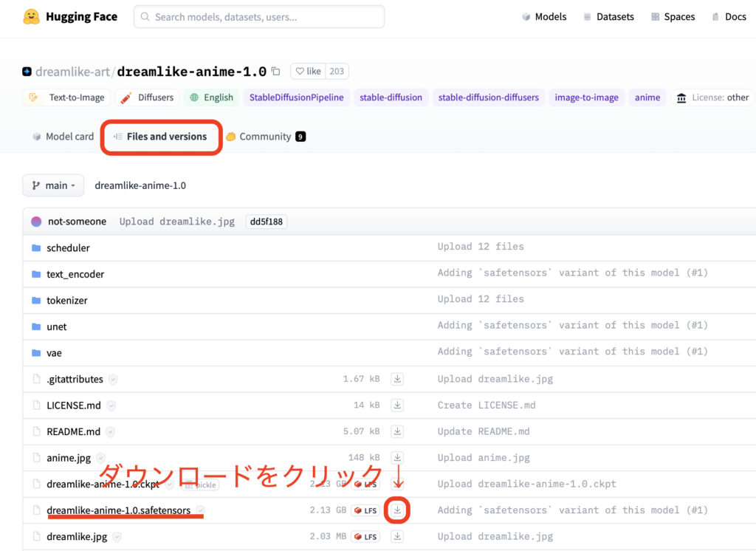This screenshot has height=551, width=756.
Task: Open commit dd5f188 hash link
Action: 266,222
